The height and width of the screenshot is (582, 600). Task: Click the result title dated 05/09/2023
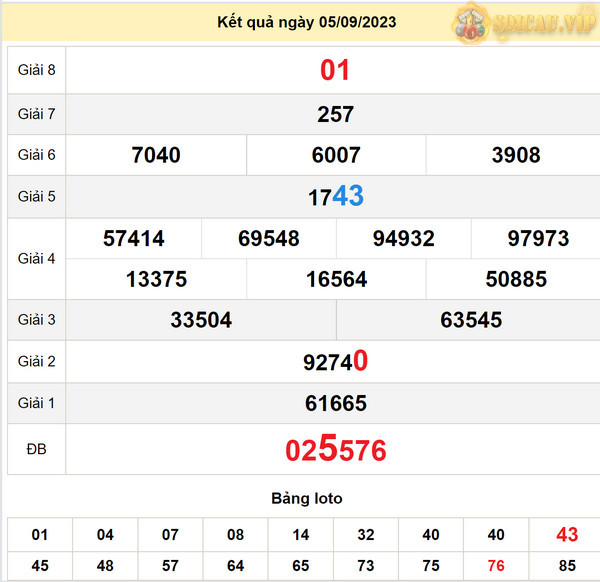305,23
